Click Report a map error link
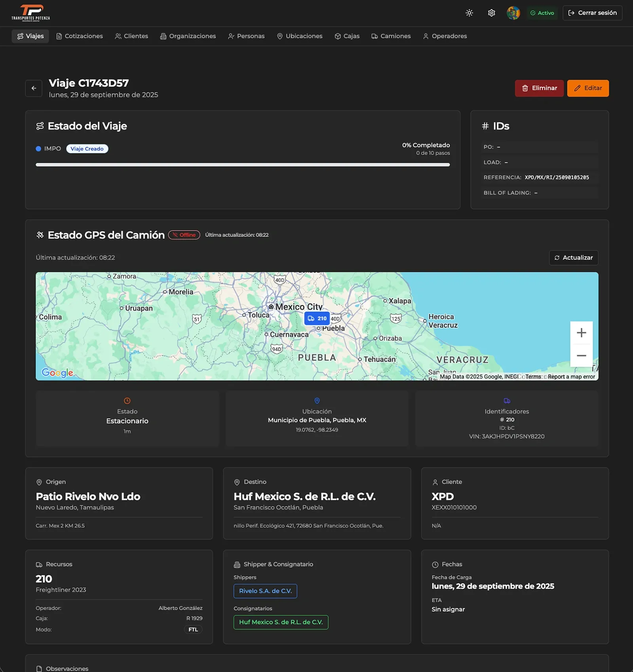Screen dimensions: 633x672 tap(571, 377)
